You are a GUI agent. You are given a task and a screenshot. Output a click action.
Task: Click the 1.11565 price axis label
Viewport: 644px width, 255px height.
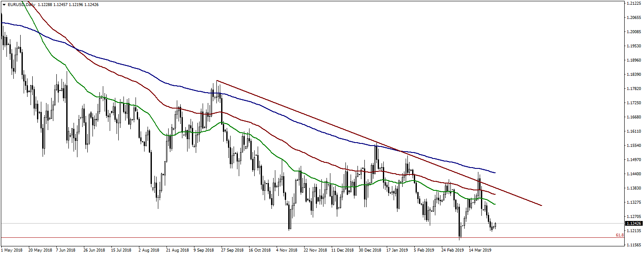click(633, 245)
